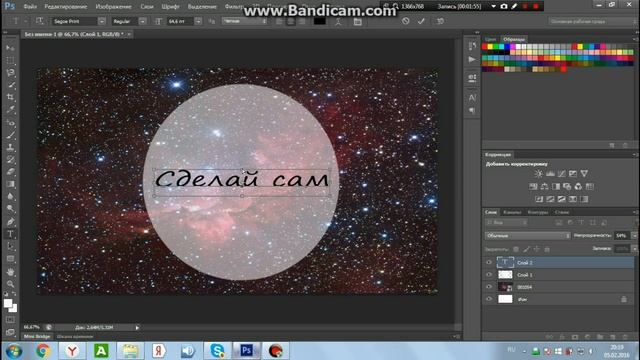
Task: Create a new layer button
Action: point(612,337)
